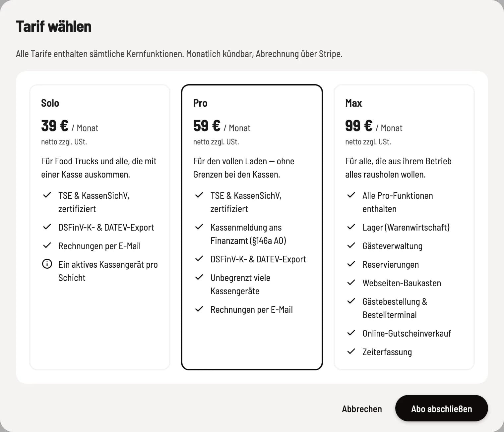The height and width of the screenshot is (432, 504).
Task: Click the 39 € Solo price
Action: click(55, 126)
